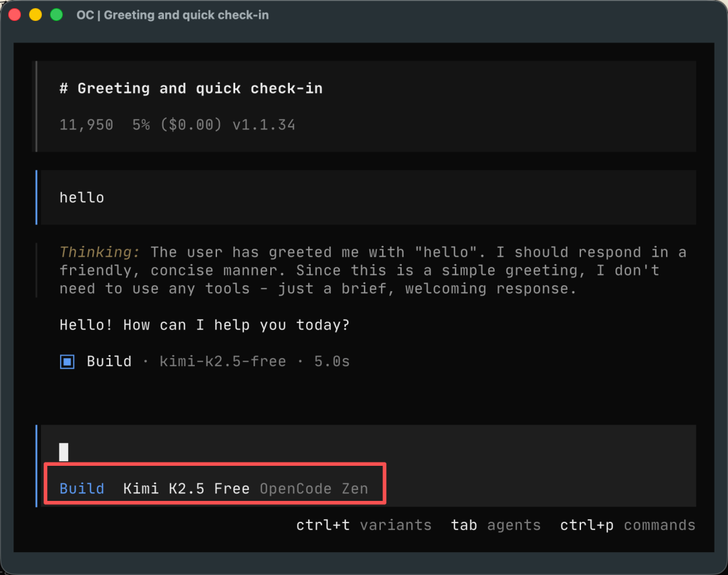Open the ctrl+t variants hint

(364, 525)
